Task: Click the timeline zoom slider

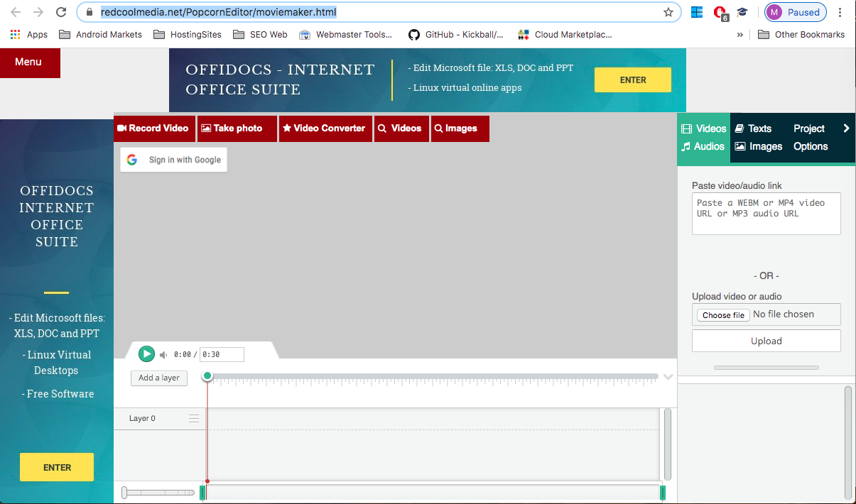Action: pyautogui.click(x=158, y=492)
